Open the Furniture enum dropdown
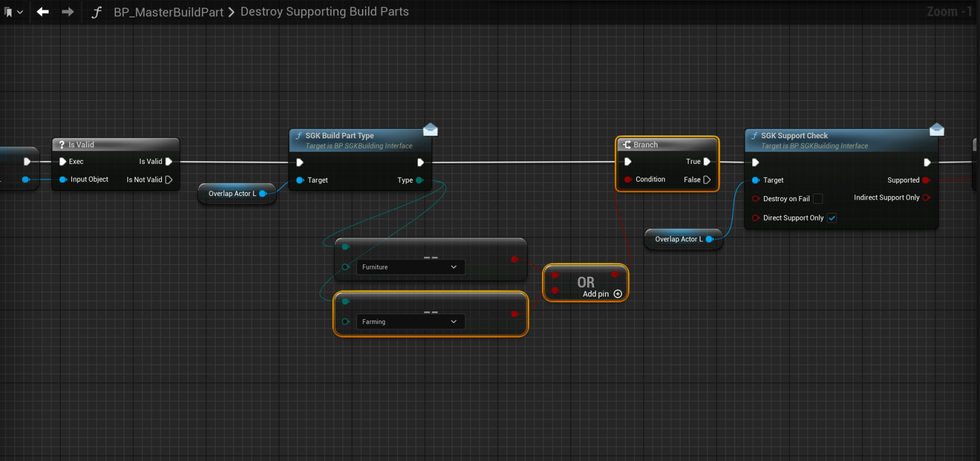The width and height of the screenshot is (980, 461). tap(410, 267)
